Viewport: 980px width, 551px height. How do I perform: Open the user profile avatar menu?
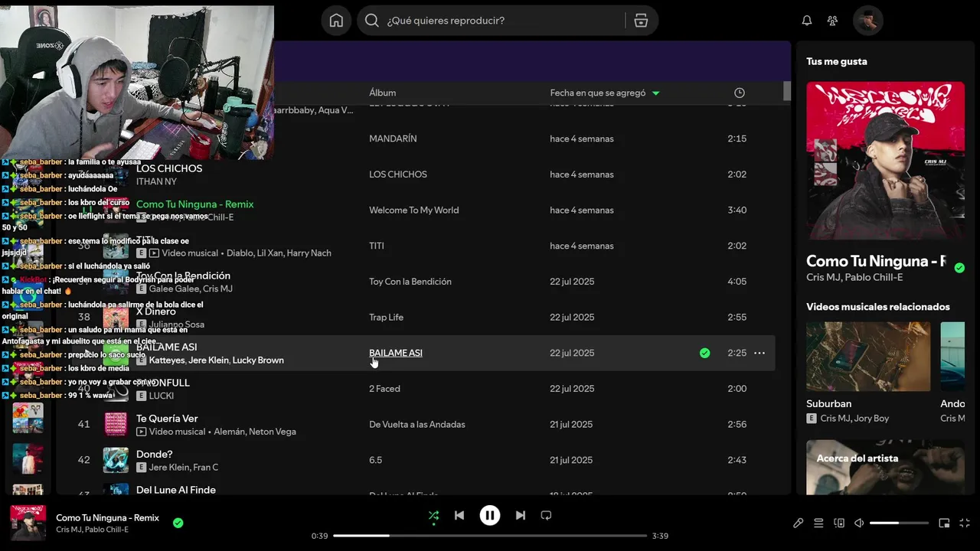coord(868,21)
